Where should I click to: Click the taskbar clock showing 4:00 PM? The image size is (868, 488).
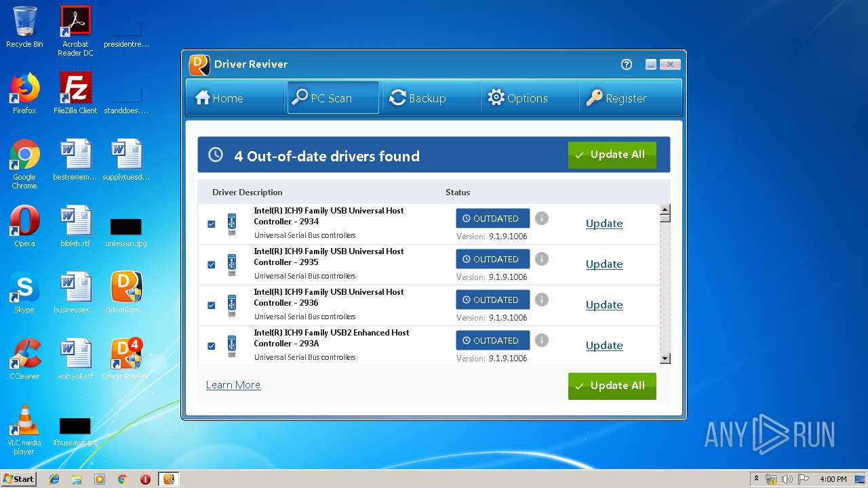[833, 479]
